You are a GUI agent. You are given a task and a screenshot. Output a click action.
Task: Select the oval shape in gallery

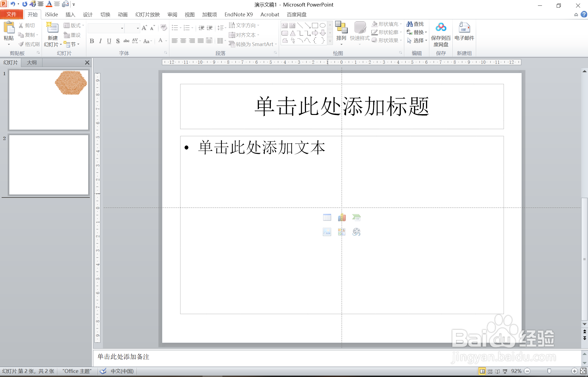[x=323, y=26]
